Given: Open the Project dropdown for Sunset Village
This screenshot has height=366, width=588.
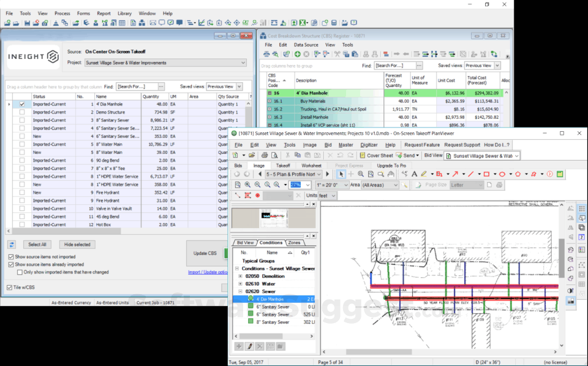Looking at the screenshot, I should (243, 63).
